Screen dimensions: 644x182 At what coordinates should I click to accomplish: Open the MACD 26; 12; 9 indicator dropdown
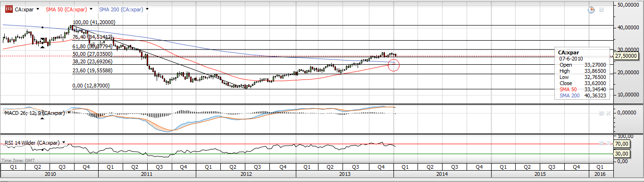pos(69,113)
